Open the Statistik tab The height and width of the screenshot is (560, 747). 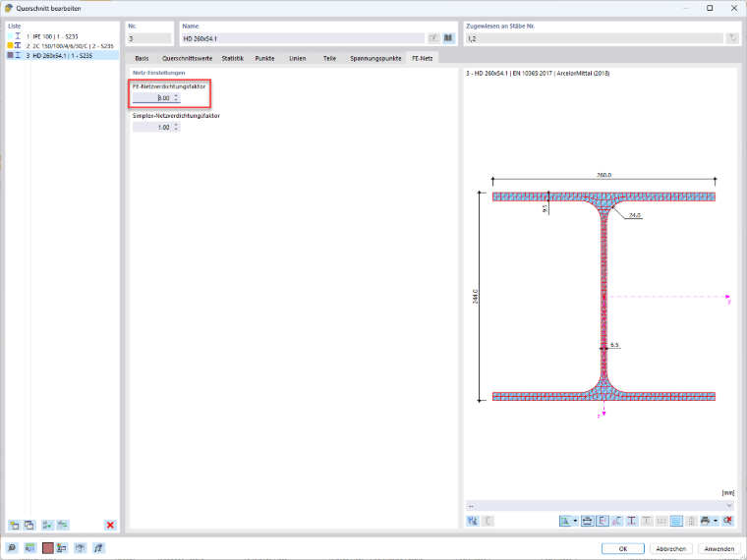233,58
